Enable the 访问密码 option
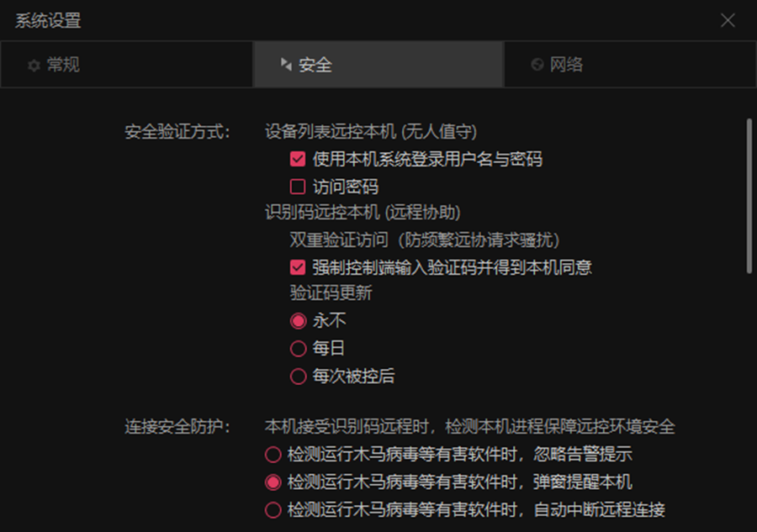This screenshot has height=532, width=757. [x=299, y=187]
